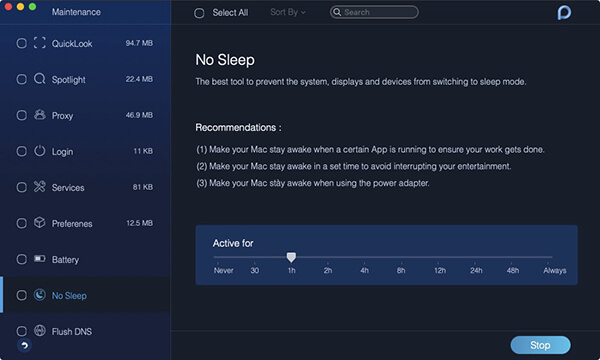Screen dimensions: 600x360
Task: Select the Login power icon
Action: click(39, 151)
